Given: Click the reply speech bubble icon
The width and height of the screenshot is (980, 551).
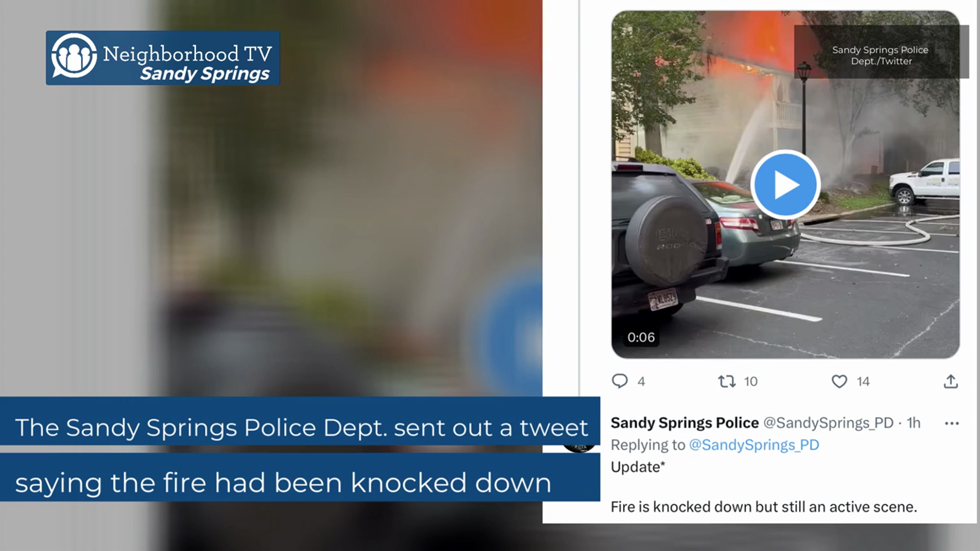Looking at the screenshot, I should 620,381.
